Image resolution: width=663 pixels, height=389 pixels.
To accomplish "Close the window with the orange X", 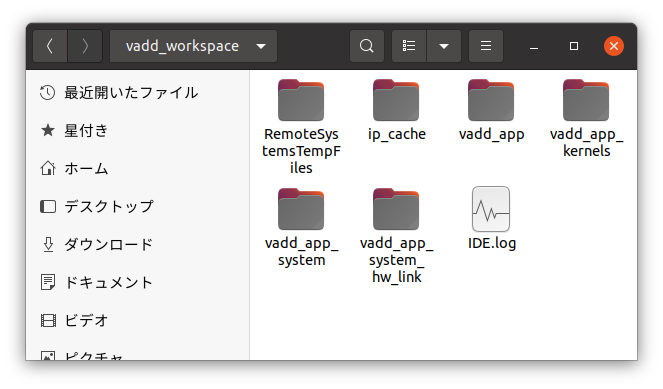I will (614, 46).
